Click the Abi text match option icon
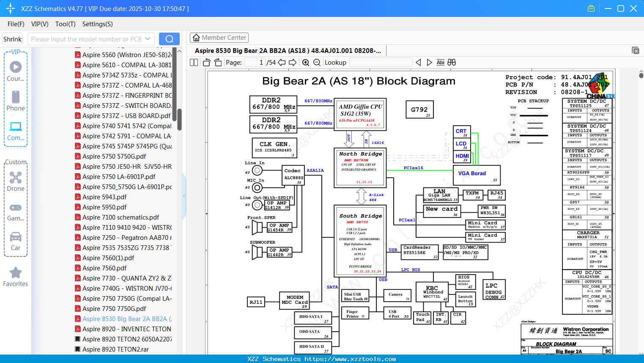Screen dimensions: 644x363 (440, 63)
